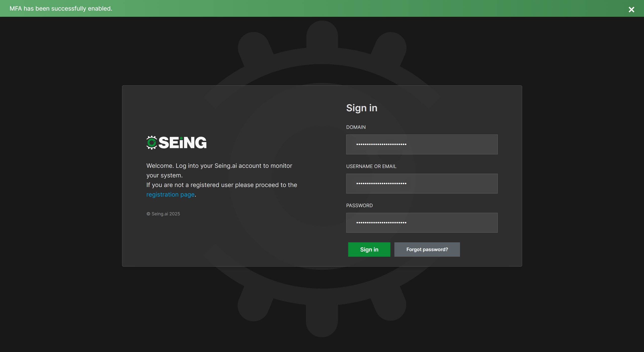Click the Seing gear-eye logo icon
The width and height of the screenshot is (644, 352).
click(x=152, y=143)
